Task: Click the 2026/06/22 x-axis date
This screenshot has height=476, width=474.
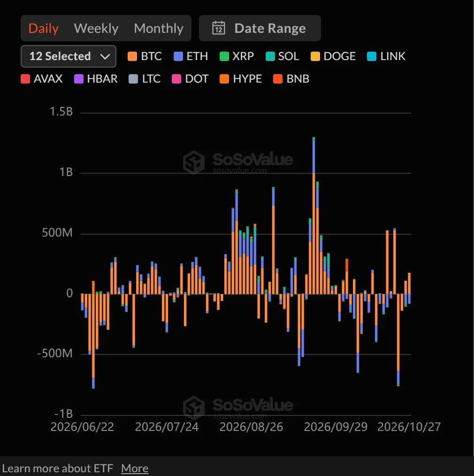Action: click(82, 427)
